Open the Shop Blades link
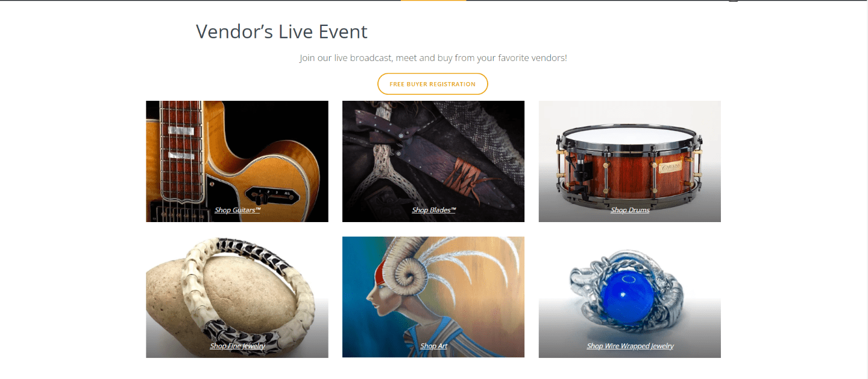Viewport: 868px width, 379px height. tap(434, 210)
